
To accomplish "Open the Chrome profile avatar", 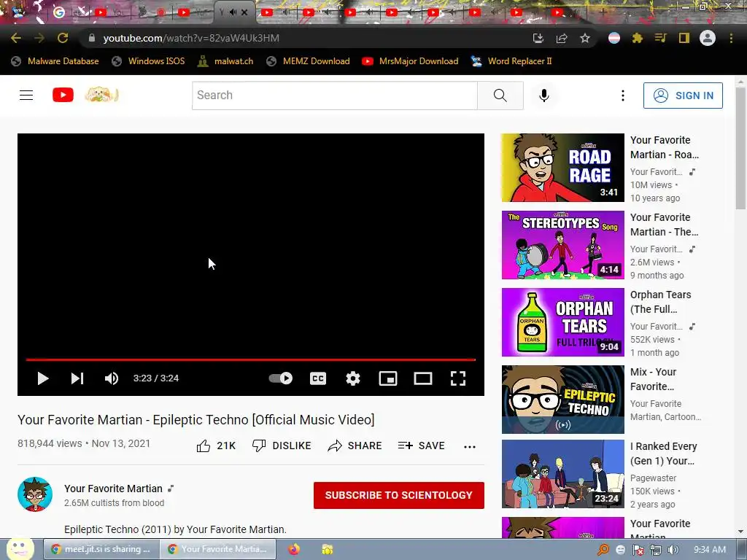I will (x=708, y=38).
